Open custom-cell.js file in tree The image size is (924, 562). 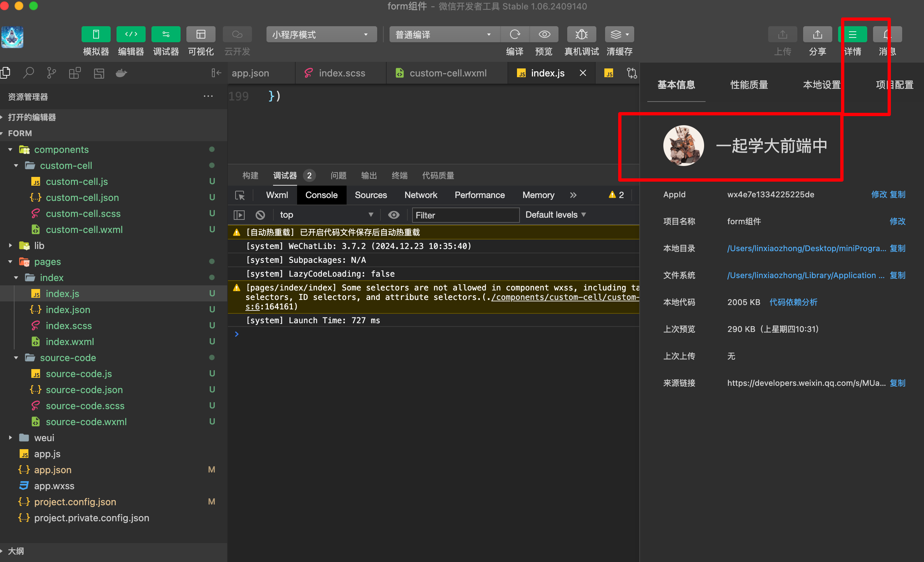pos(114,182)
